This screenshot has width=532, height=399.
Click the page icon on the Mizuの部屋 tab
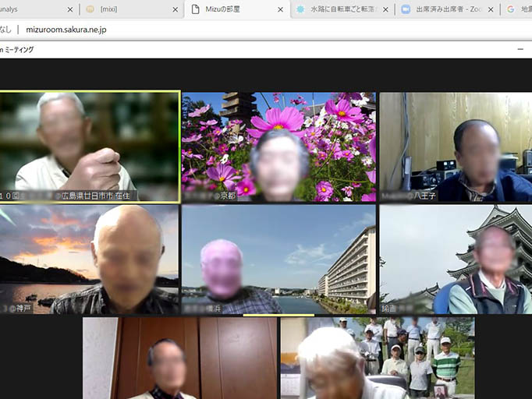[196, 9]
